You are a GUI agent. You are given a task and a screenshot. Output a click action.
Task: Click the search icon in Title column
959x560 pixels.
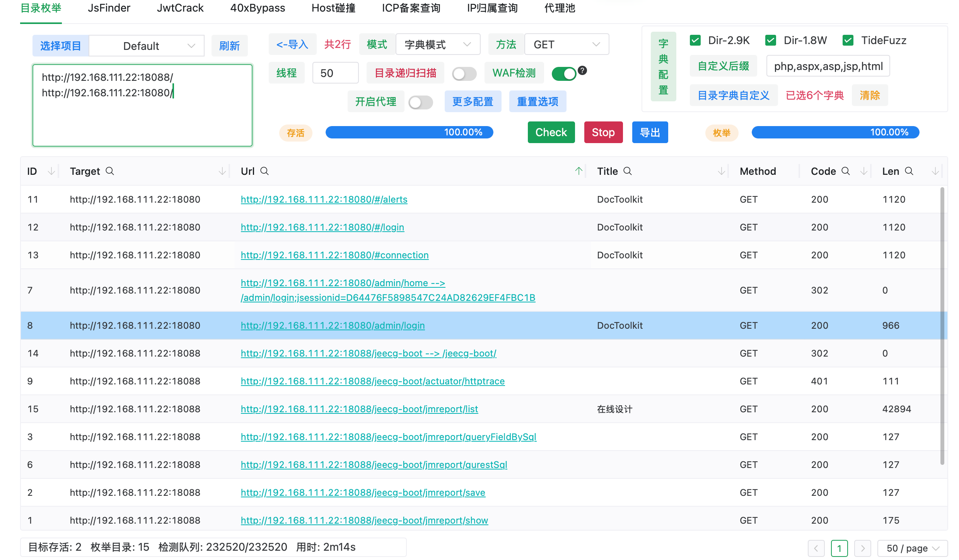pos(628,171)
